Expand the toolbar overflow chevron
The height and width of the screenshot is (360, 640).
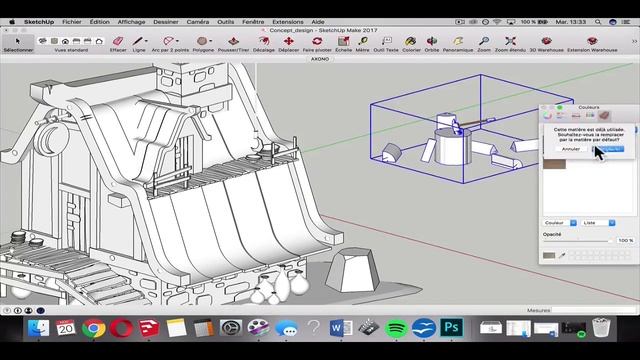(x=634, y=41)
